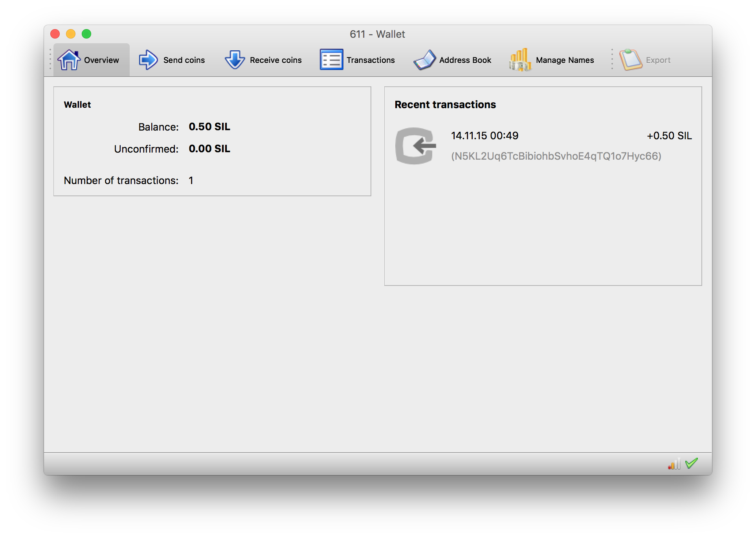Click the green maximize window button
The height and width of the screenshot is (538, 756).
click(86, 34)
